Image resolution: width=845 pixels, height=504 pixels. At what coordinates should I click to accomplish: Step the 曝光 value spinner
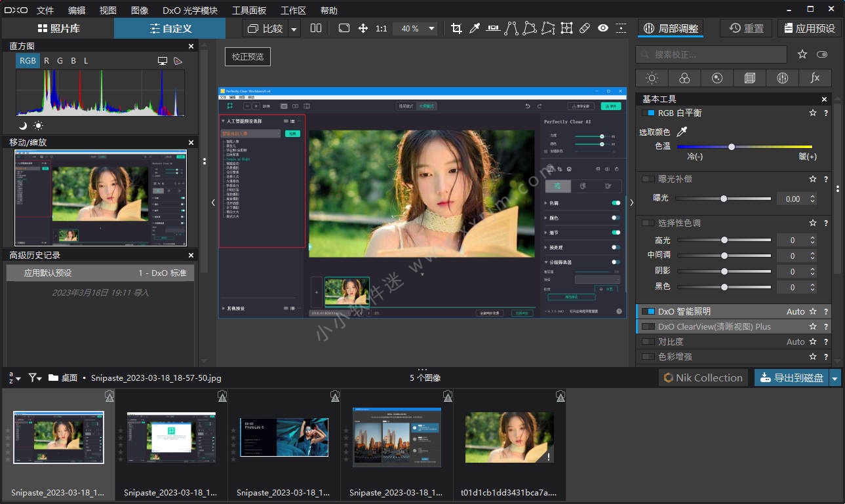(813, 199)
